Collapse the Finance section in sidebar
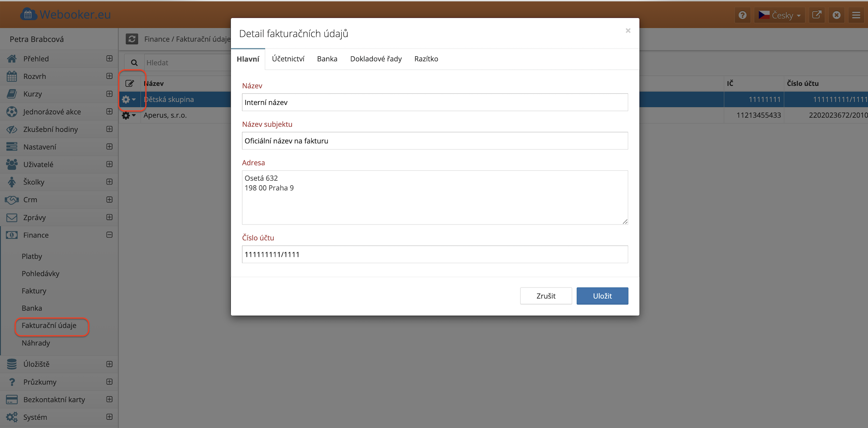The image size is (868, 428). pos(109,235)
